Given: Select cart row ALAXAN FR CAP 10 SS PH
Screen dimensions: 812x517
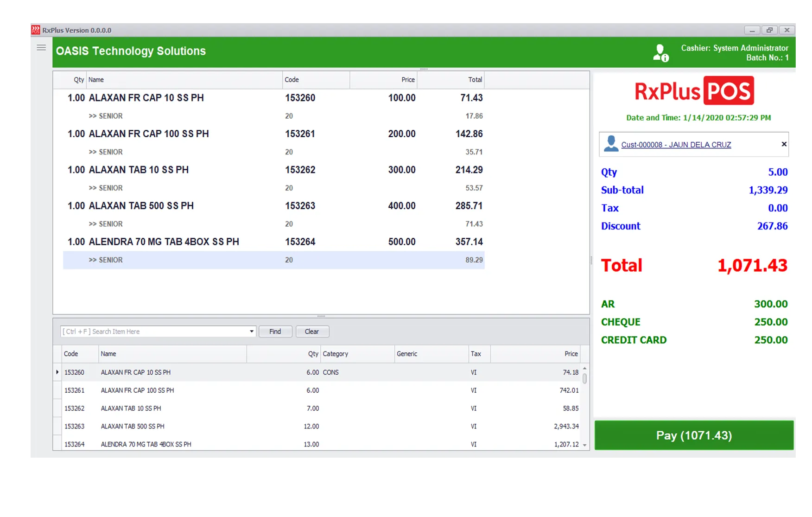Looking at the screenshot, I should click(274, 98).
